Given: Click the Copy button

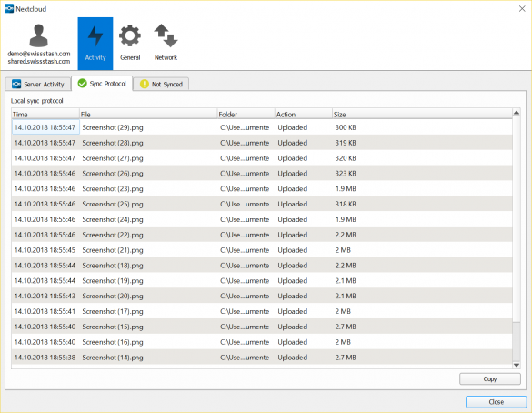Looking at the screenshot, I should click(490, 378).
